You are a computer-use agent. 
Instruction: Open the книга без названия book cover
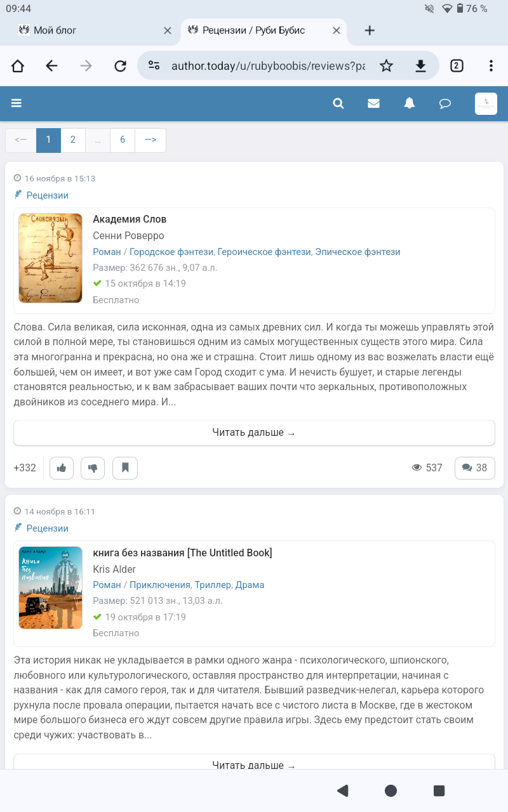click(51, 587)
